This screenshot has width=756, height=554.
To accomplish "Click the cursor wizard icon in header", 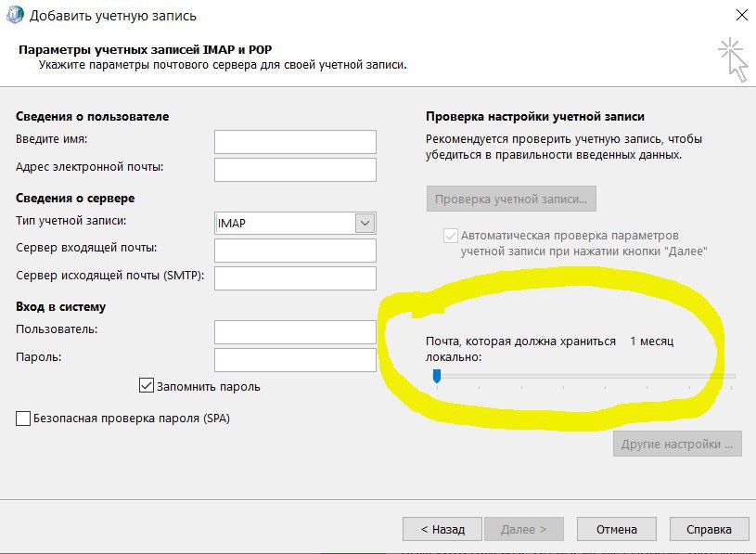I will coord(733,59).
